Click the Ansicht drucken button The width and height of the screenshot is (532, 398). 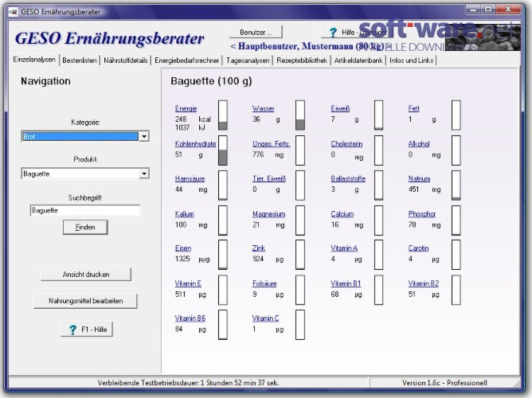(86, 275)
